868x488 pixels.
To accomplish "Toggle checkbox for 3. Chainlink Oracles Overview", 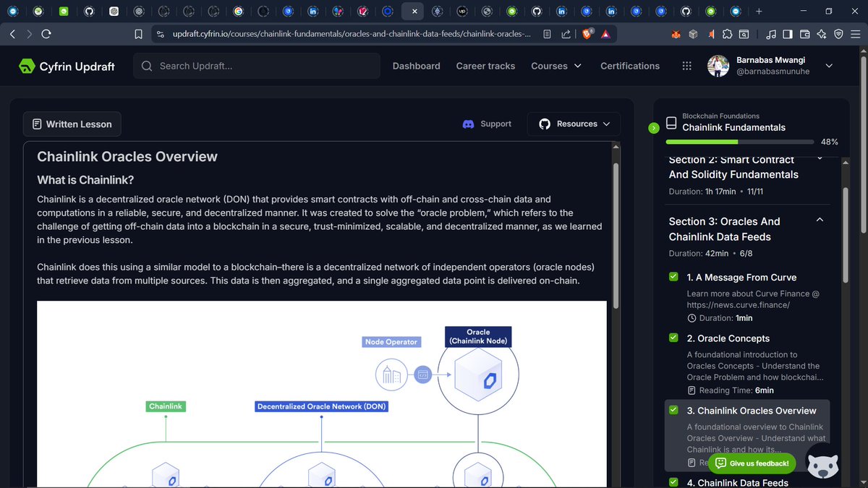I will click(673, 410).
